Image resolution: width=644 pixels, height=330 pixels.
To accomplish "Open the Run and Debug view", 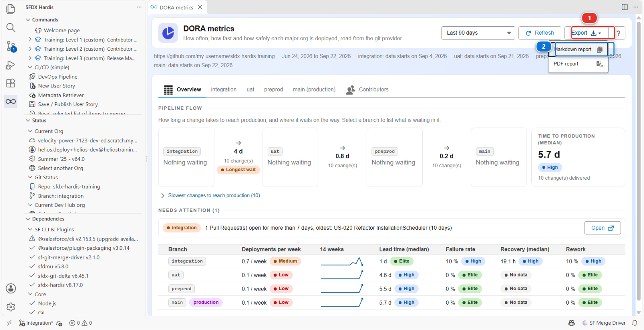I will pos(11,65).
